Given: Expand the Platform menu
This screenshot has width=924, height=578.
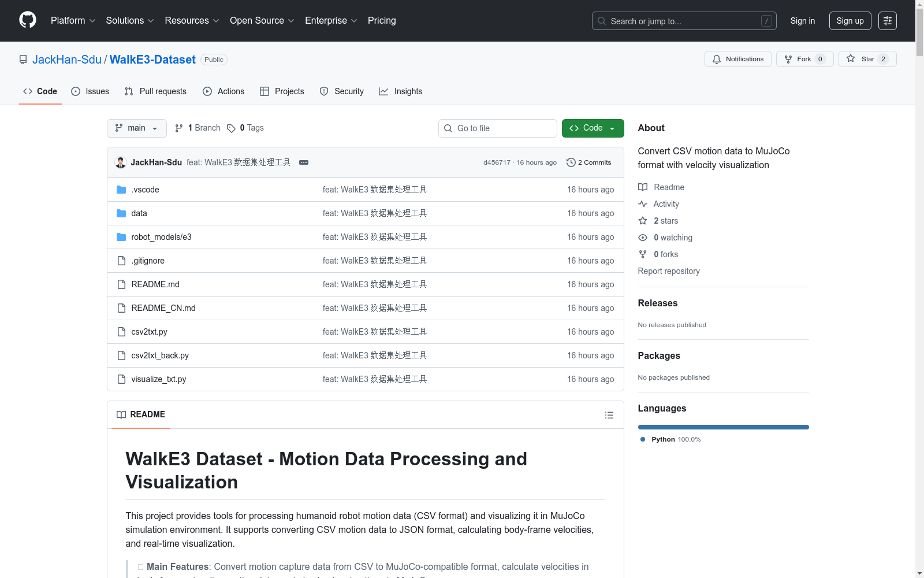Looking at the screenshot, I should [73, 21].
